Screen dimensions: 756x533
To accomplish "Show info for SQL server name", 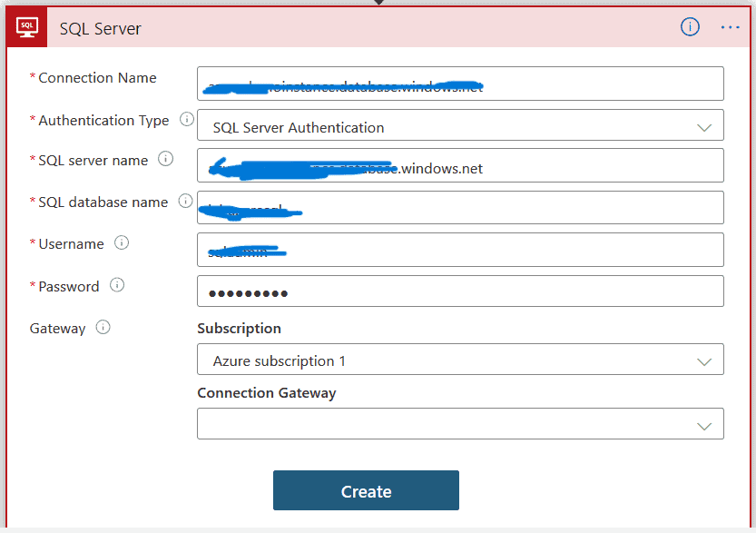I will coord(165,159).
